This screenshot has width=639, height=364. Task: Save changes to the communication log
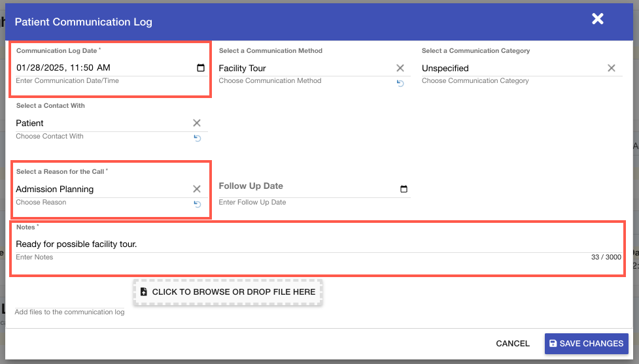(586, 343)
